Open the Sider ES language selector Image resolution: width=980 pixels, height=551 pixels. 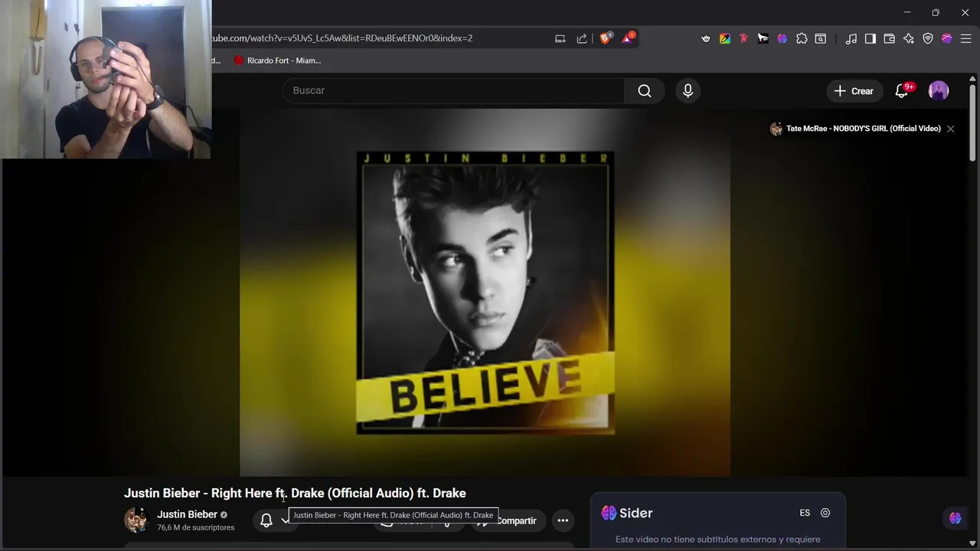[x=805, y=513]
